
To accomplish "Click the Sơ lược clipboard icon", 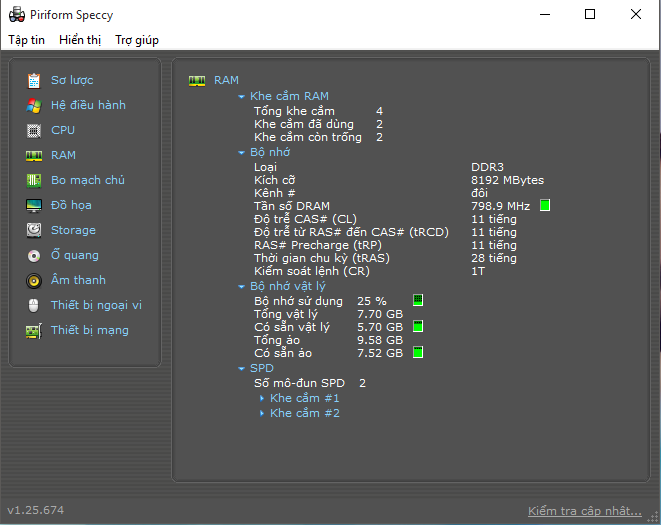I will pyautogui.click(x=34, y=80).
